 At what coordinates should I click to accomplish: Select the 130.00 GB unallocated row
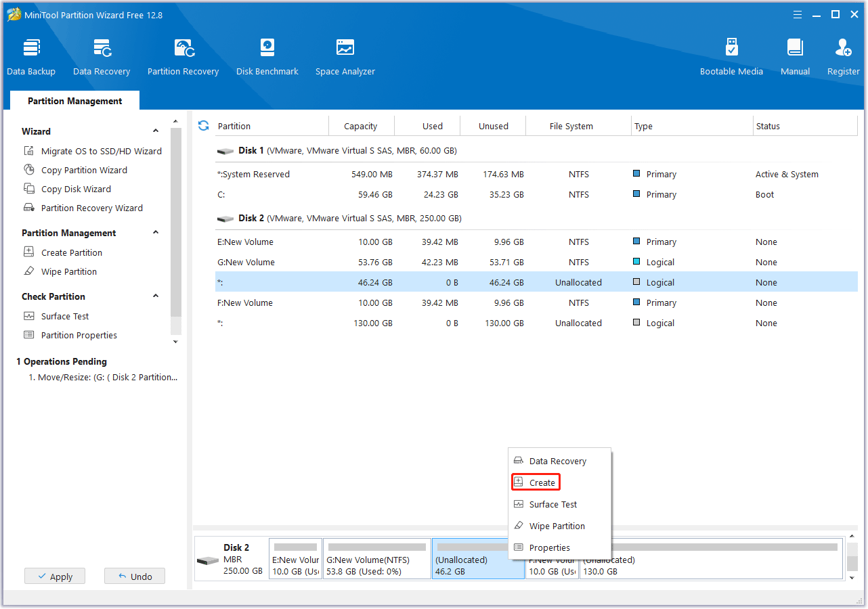536,323
